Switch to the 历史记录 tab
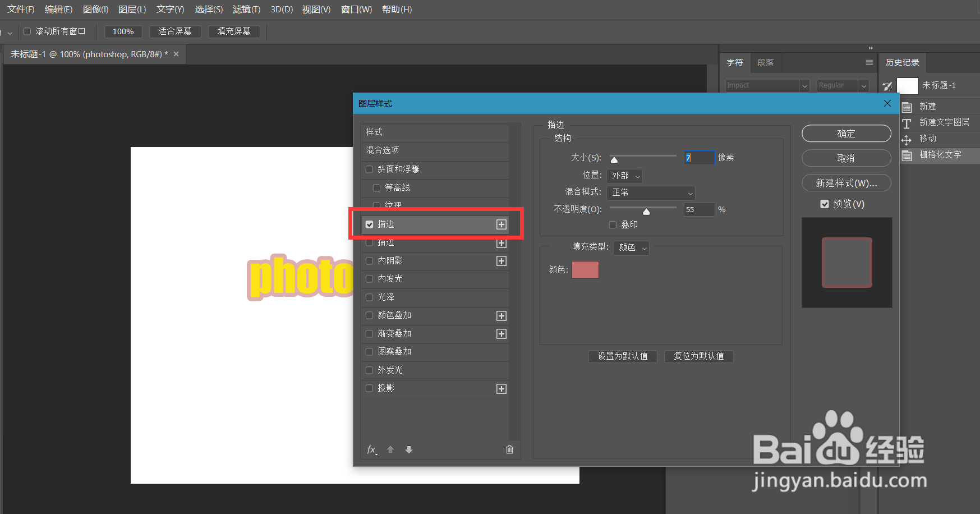The height and width of the screenshot is (514, 980). [x=903, y=62]
